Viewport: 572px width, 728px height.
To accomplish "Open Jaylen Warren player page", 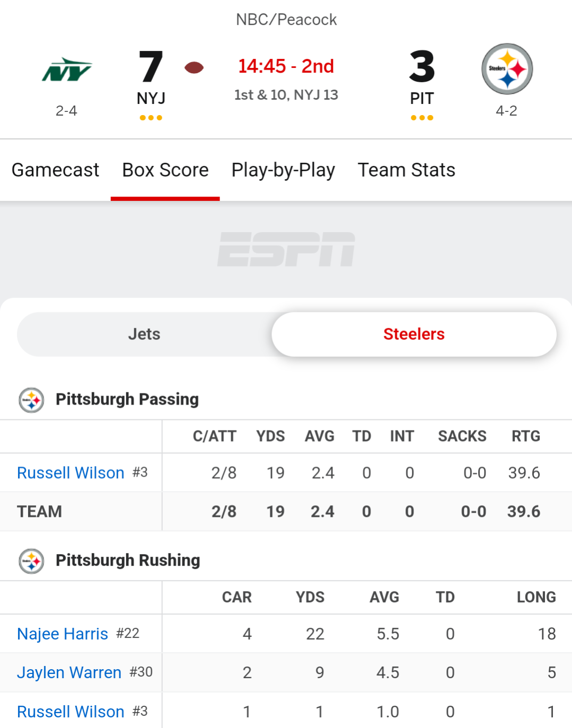I will [x=69, y=672].
